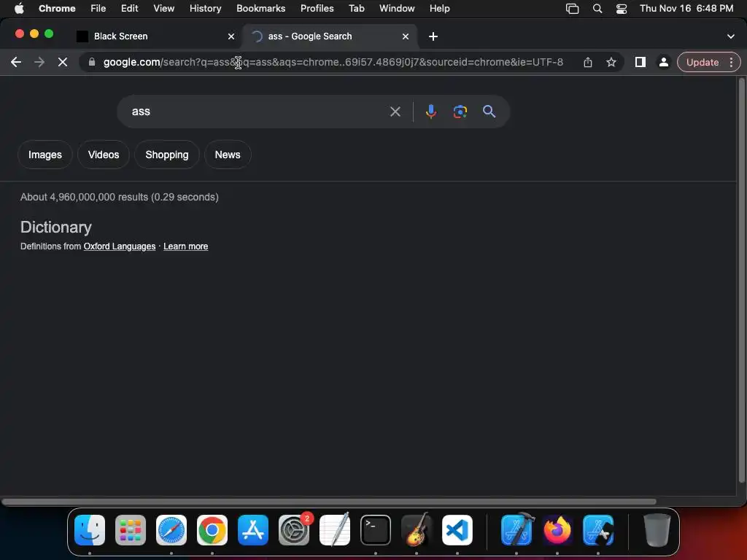Close the Google Search tab

406,36
